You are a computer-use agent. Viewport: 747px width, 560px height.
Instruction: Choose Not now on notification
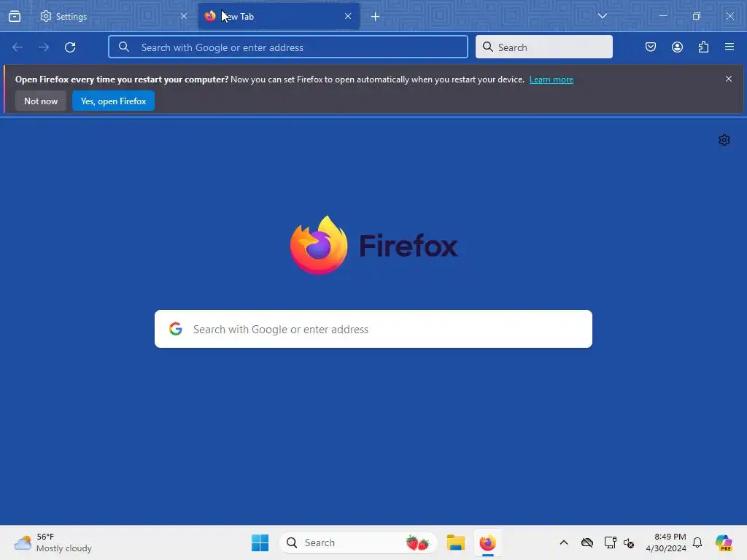pyautogui.click(x=41, y=101)
